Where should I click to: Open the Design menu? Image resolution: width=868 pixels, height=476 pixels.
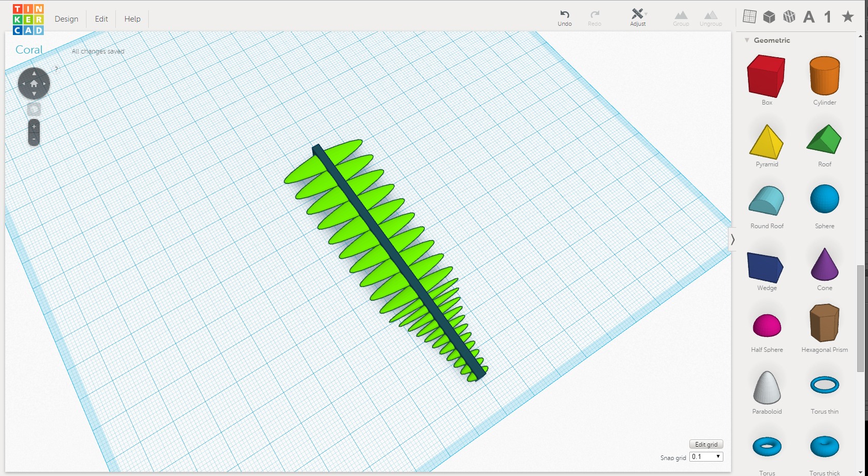[x=66, y=19]
